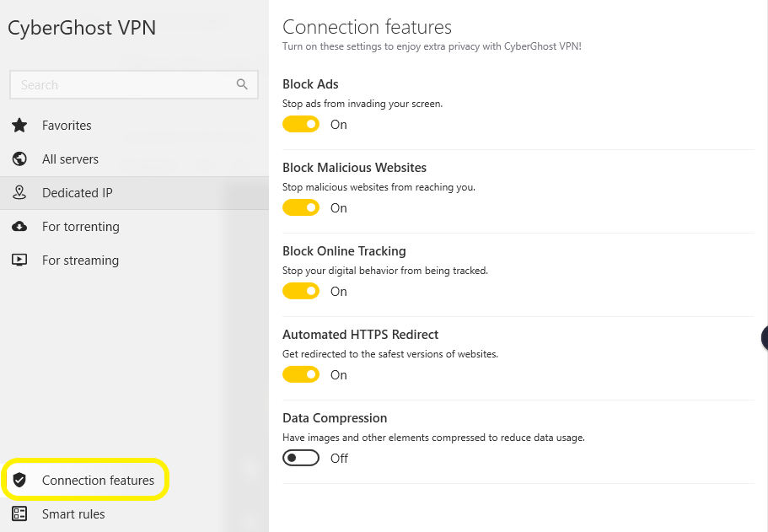Switch off Automated HTTPS Redirect
The height and width of the screenshot is (532, 768).
click(301, 374)
